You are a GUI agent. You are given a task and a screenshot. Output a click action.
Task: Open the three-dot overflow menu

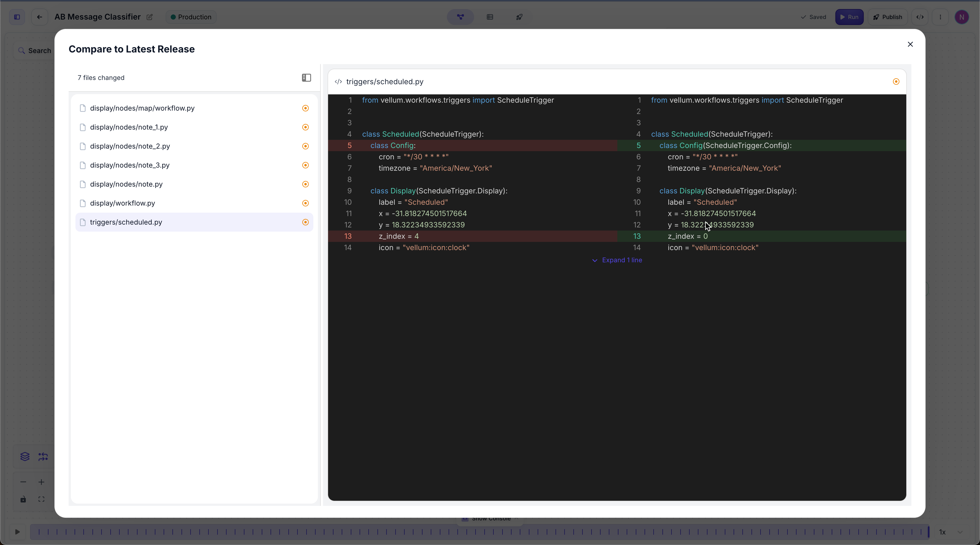[x=940, y=17]
